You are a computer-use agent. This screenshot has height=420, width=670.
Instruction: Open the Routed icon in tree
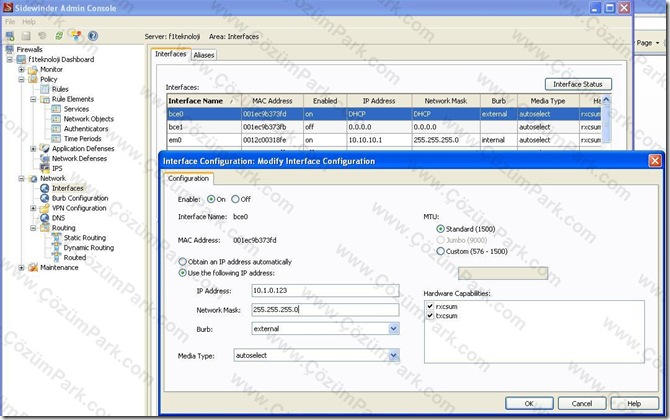click(56, 257)
